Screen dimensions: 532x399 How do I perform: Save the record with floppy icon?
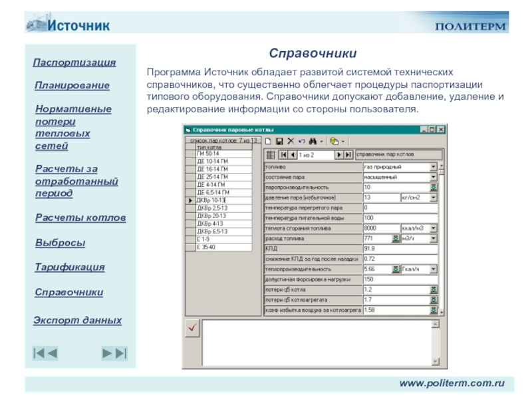pyautogui.click(x=279, y=142)
